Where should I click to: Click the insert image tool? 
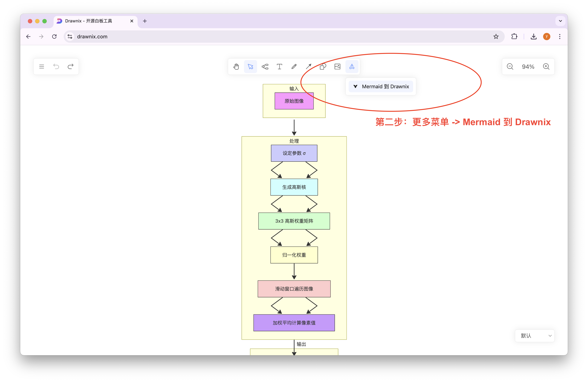337,67
